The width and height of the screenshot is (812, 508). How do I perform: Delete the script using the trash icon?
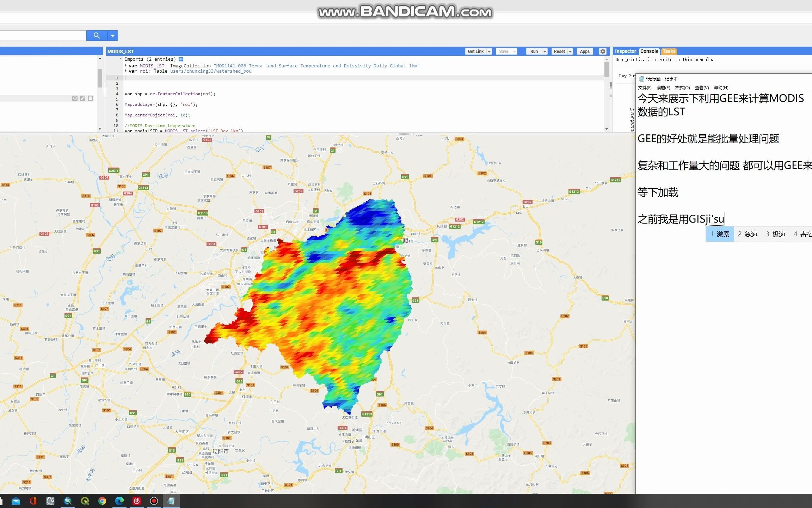click(90, 98)
